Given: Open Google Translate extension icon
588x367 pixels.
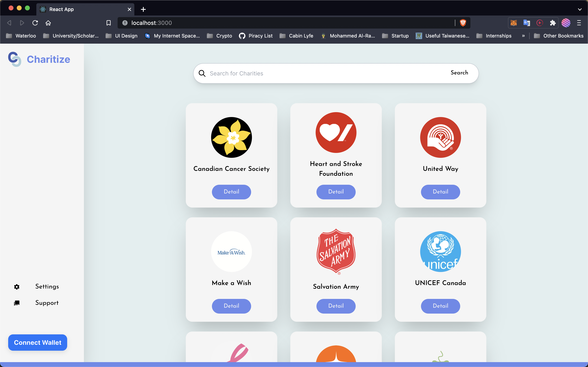Looking at the screenshot, I should [527, 23].
